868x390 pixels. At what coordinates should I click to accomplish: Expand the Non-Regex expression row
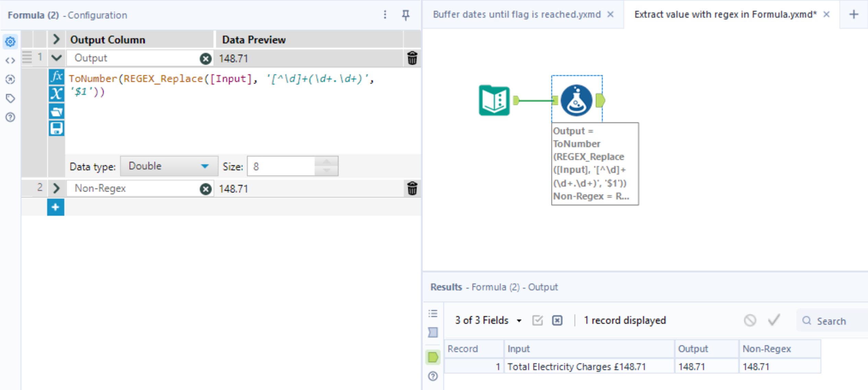pyautogui.click(x=56, y=188)
